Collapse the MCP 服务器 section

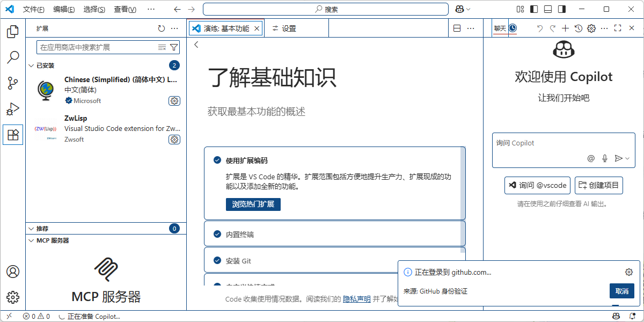pos(31,240)
